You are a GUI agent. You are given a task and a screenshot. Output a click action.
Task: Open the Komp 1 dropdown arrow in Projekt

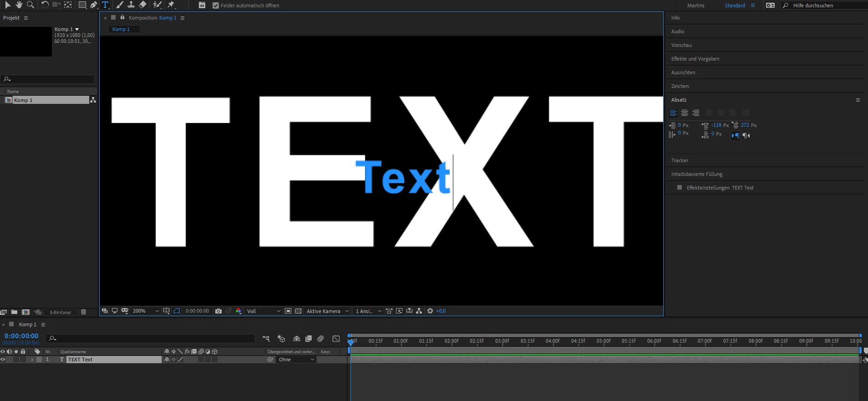[x=77, y=29]
